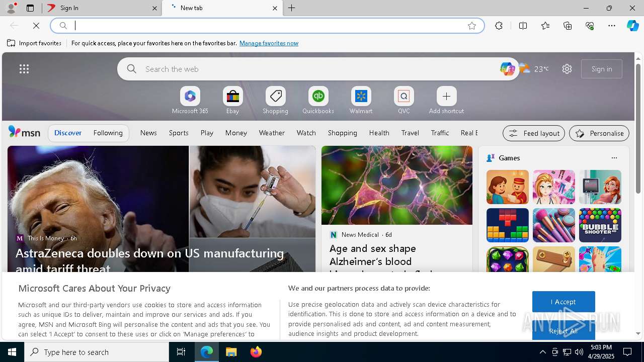This screenshot has width=644, height=362.
Task: Open the Travel menu item
Action: click(410, 133)
